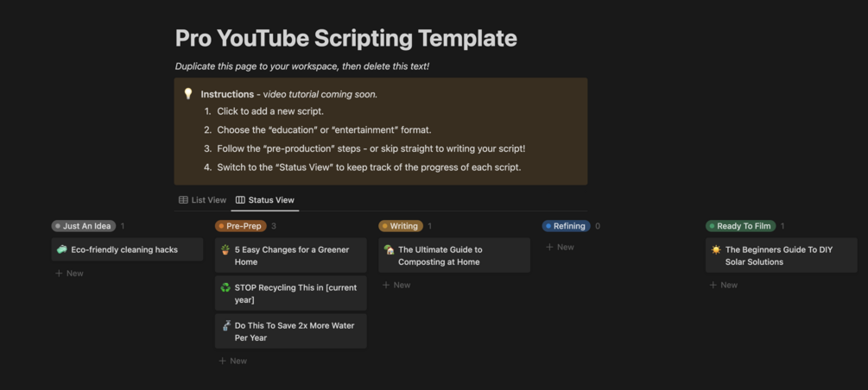Click the recycling emoji on STOP Recycling card
Viewport: 868px width, 390px height.
point(225,287)
